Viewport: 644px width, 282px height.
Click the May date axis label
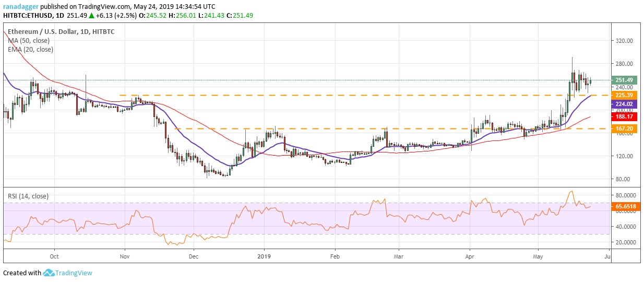click(x=539, y=256)
